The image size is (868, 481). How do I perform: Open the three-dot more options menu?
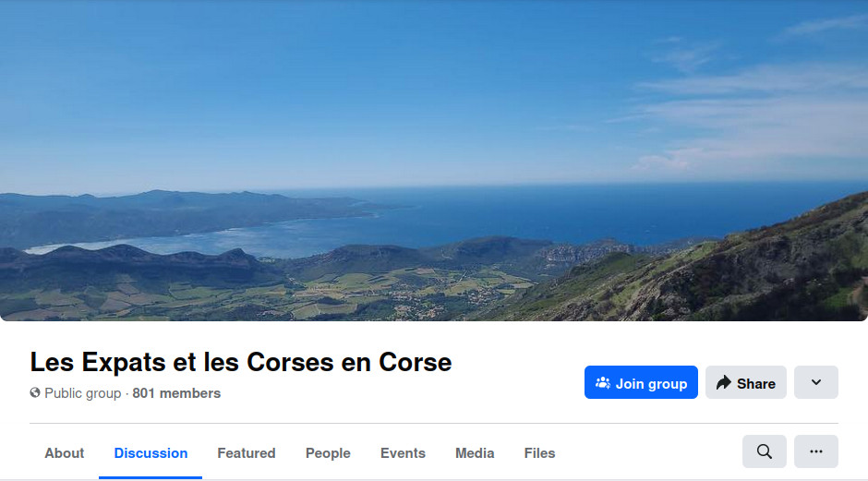(x=816, y=451)
